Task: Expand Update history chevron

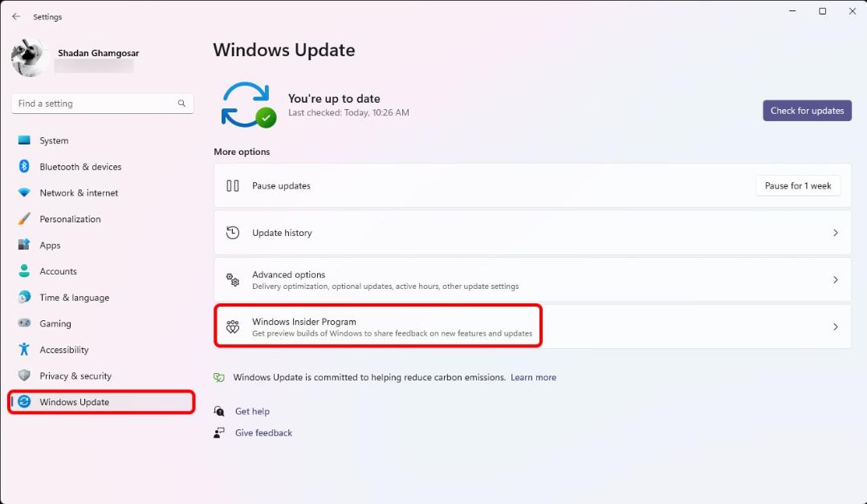Action: tap(835, 233)
